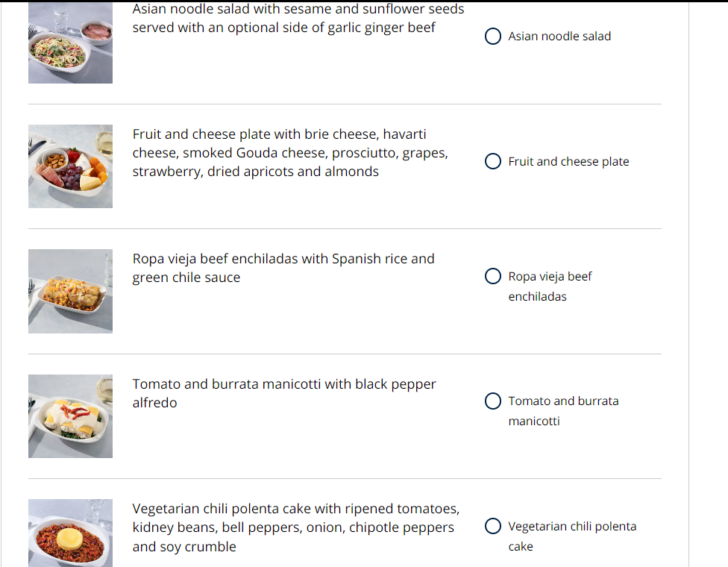Choose the Fruit and cheese plate option
This screenshot has height=567, width=728.
click(492, 162)
